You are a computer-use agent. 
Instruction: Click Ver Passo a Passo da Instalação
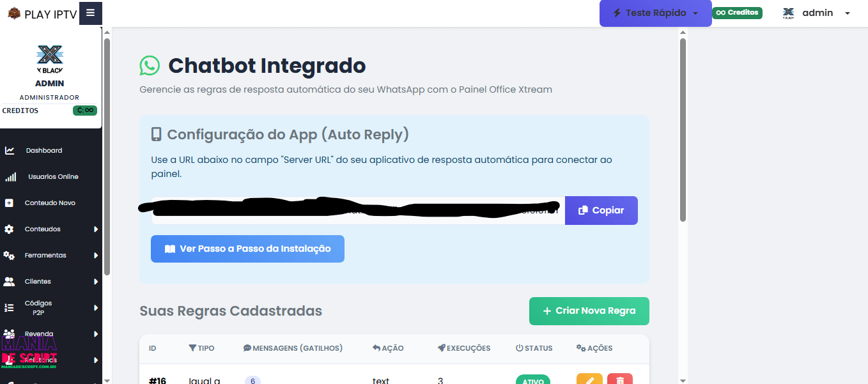point(247,249)
